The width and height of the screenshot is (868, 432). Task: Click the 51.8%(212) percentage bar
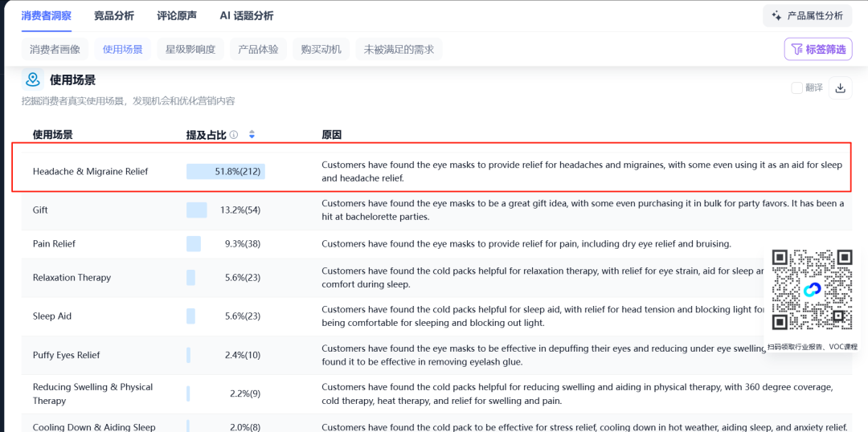(x=226, y=172)
